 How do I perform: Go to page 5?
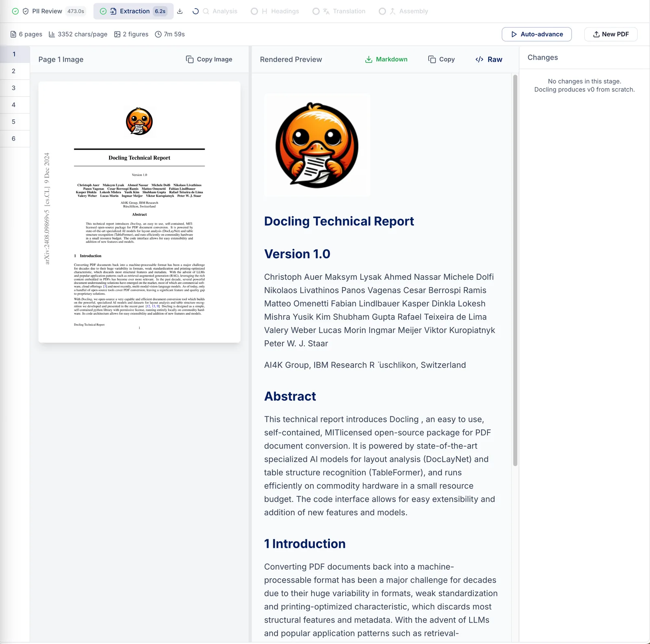click(15, 122)
